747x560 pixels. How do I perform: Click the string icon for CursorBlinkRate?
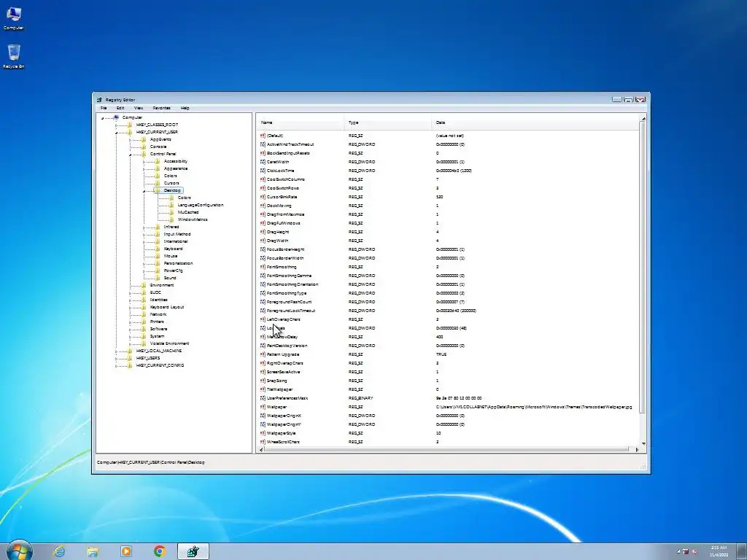[x=263, y=197]
